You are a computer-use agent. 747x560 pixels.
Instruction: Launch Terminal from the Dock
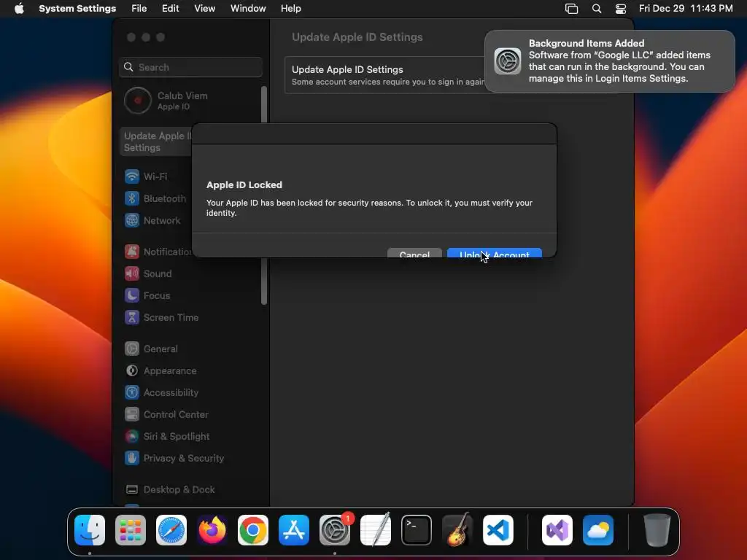[417, 529]
